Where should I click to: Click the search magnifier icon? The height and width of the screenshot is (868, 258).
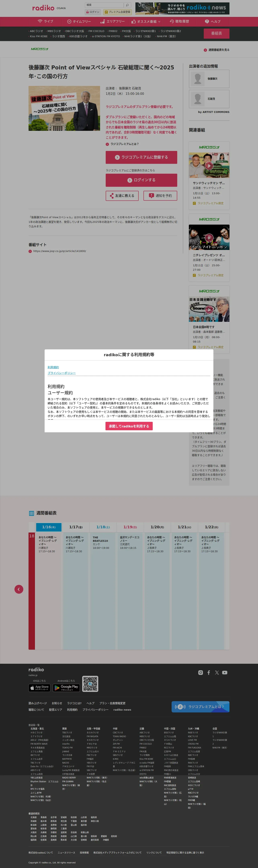tap(127, 5)
